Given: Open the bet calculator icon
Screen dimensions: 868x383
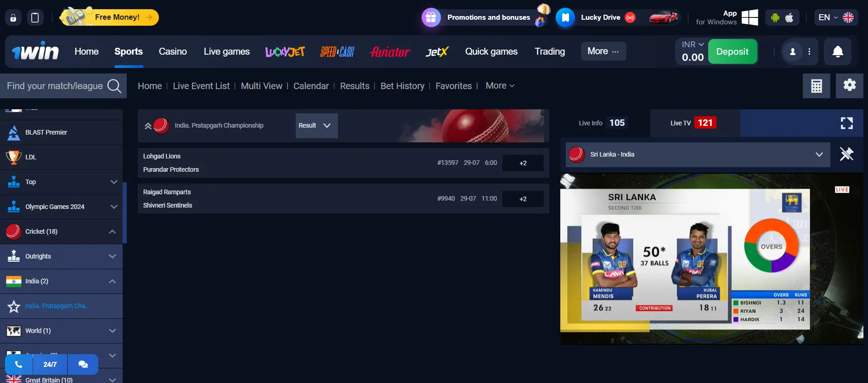Looking at the screenshot, I should 816,86.
